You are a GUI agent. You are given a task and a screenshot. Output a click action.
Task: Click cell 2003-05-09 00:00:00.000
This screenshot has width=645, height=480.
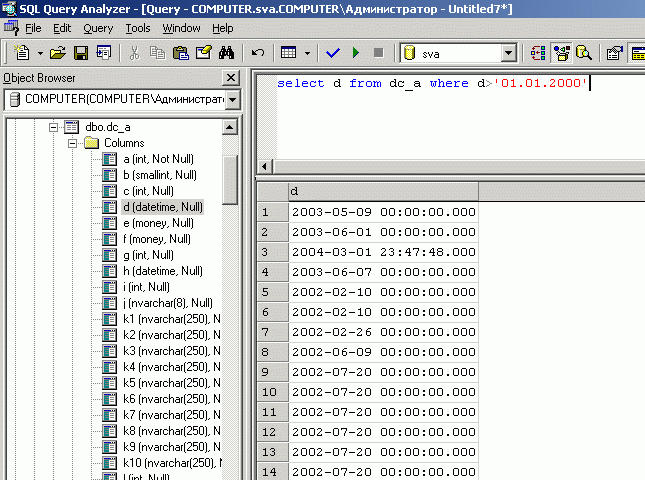click(383, 212)
